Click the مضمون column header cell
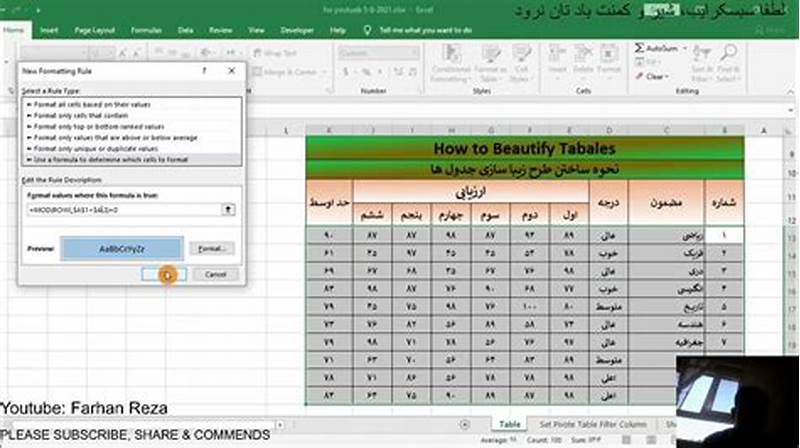800x448 pixels. point(666,203)
